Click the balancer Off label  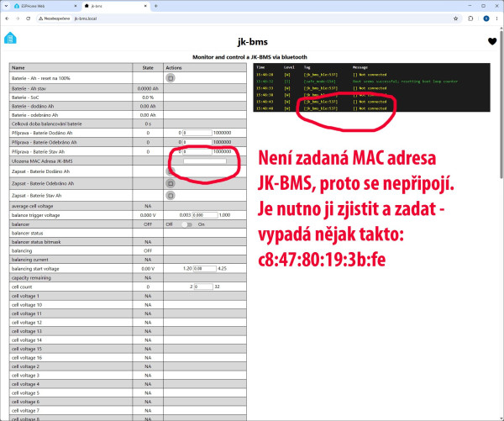point(170,224)
